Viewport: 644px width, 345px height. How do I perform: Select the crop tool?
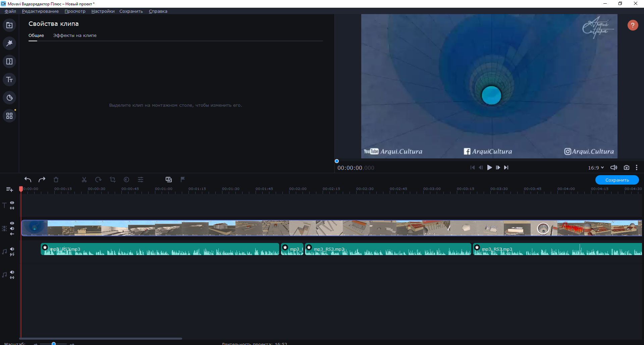click(112, 180)
